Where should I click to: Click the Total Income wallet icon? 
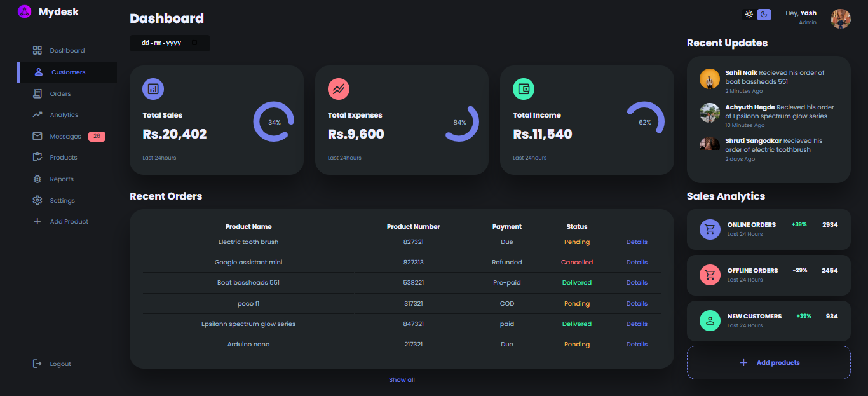tap(524, 89)
